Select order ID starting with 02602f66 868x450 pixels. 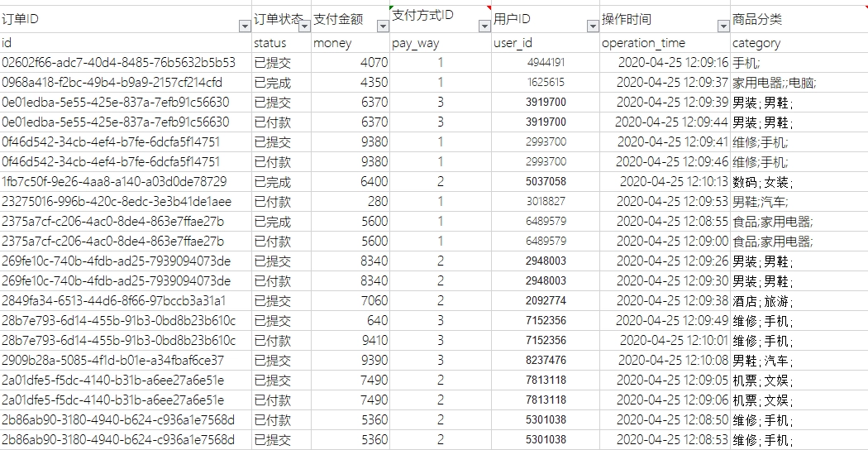[126, 63]
